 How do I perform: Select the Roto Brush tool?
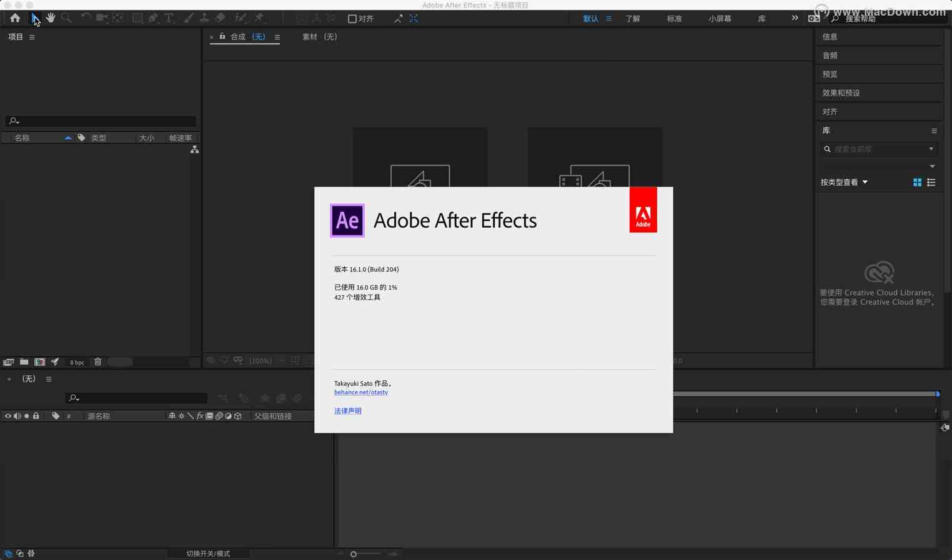click(x=240, y=18)
